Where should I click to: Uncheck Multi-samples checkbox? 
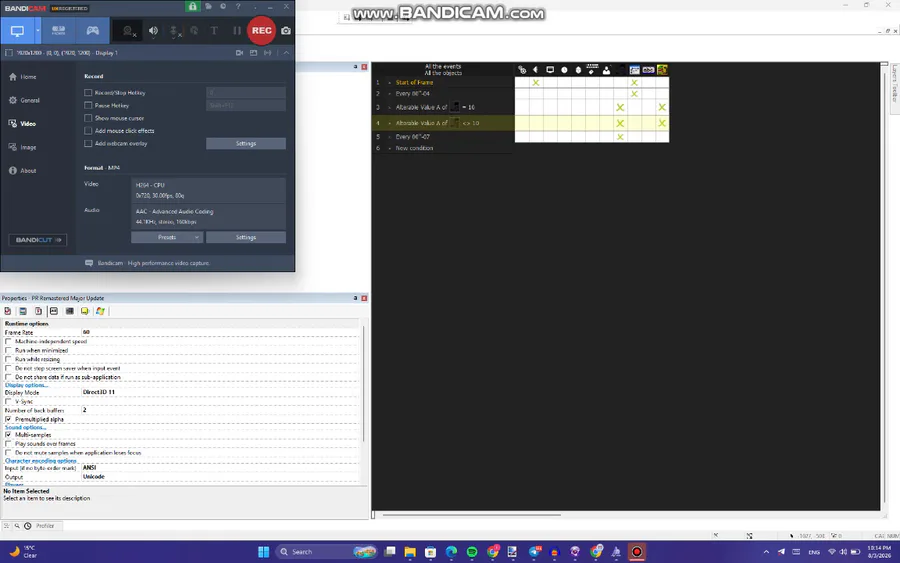[8, 435]
